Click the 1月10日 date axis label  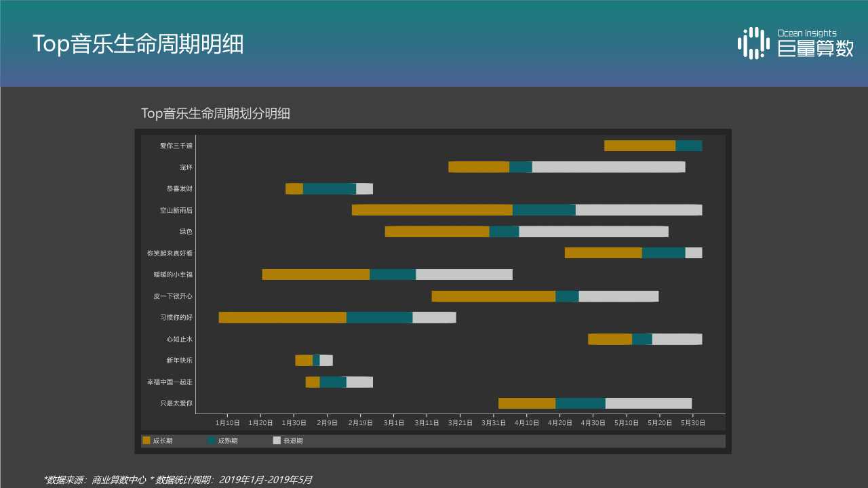[227, 422]
